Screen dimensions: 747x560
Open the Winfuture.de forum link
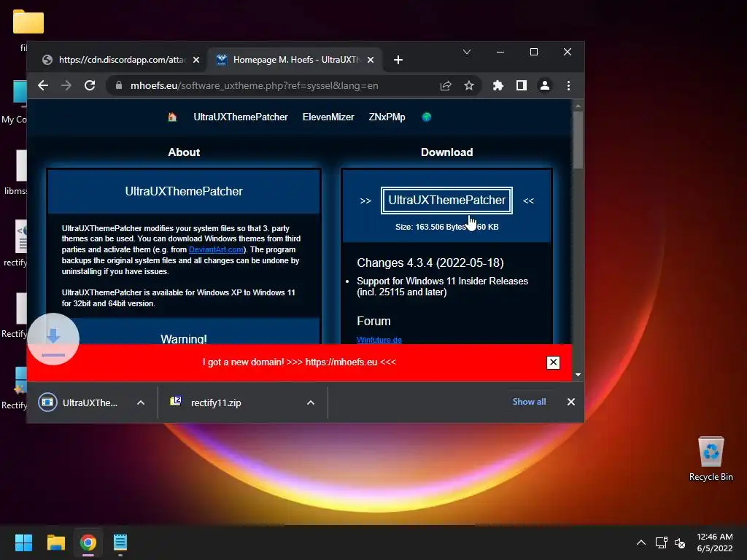click(x=379, y=340)
